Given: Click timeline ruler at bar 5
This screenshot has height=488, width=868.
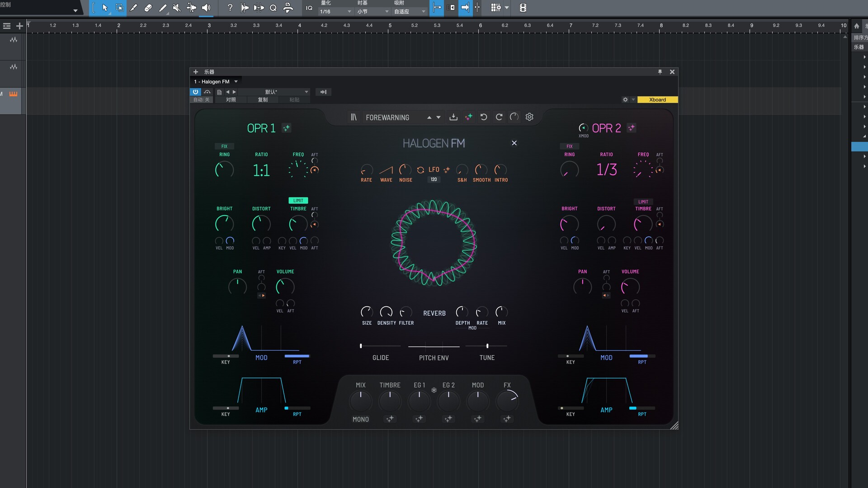Looking at the screenshot, I should [390, 26].
